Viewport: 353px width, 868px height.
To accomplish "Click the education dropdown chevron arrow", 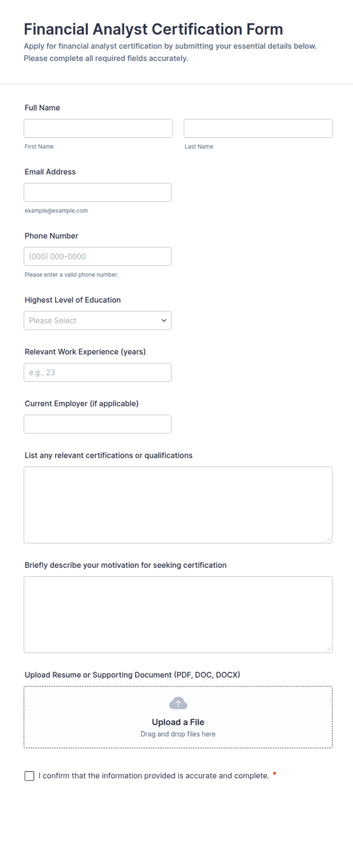I will click(x=164, y=321).
